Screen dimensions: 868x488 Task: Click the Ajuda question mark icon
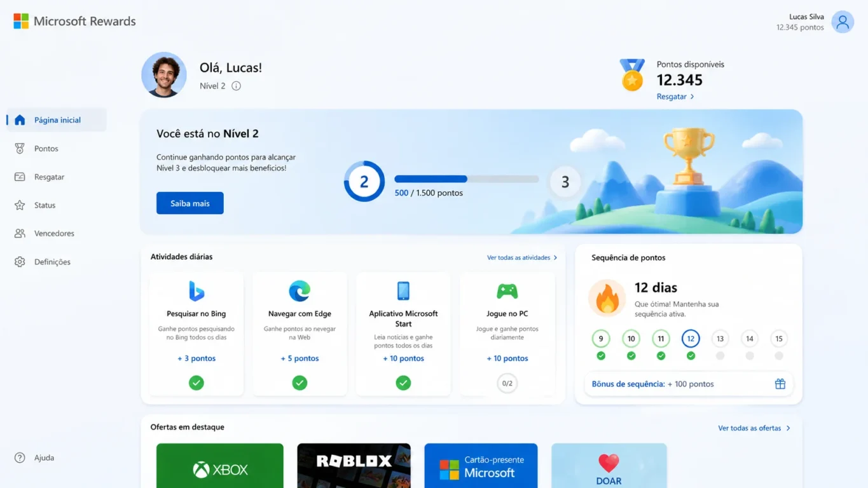(x=20, y=457)
